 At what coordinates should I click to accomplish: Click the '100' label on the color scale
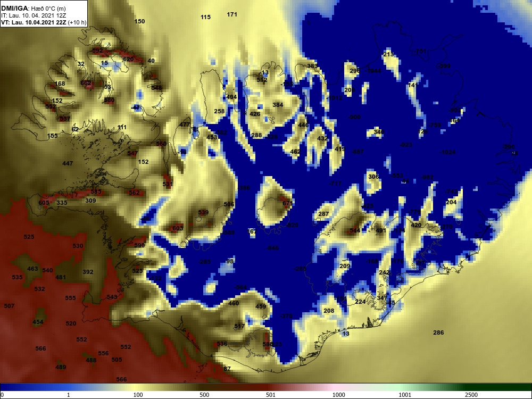click(x=138, y=395)
